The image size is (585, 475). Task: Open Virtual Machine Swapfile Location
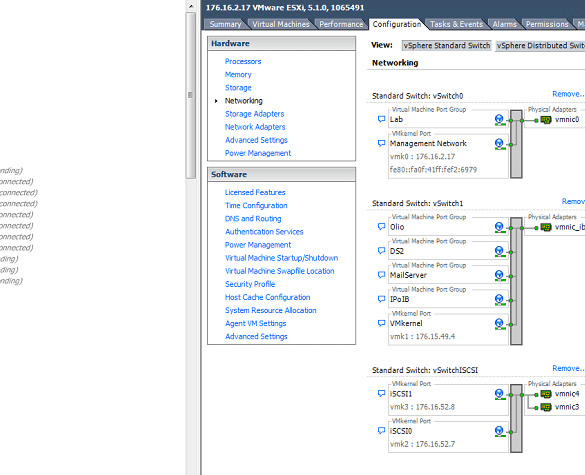279,271
